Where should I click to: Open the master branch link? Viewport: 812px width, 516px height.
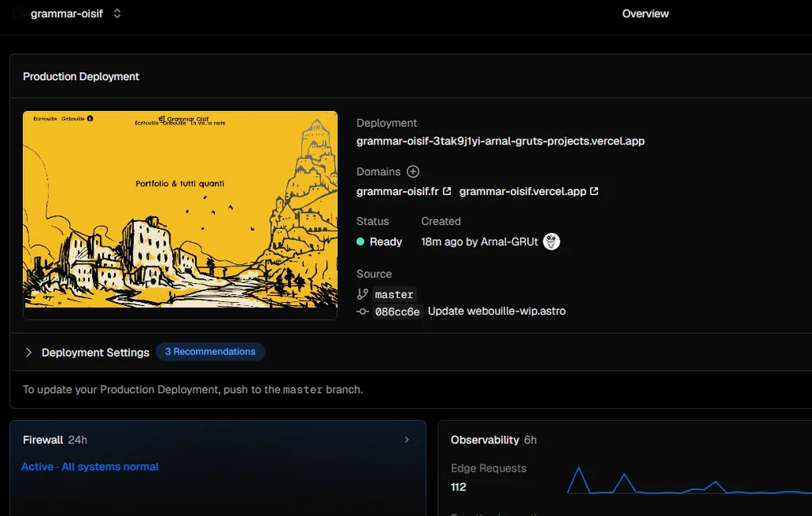click(394, 294)
